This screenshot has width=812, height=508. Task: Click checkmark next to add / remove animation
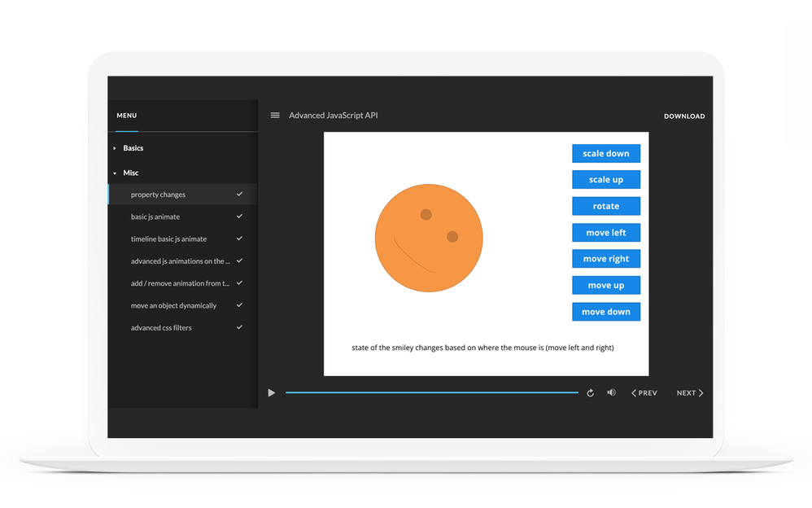click(239, 283)
